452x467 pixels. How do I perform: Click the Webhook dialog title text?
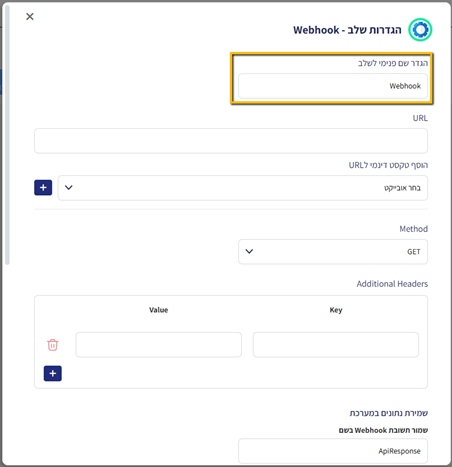[347, 30]
